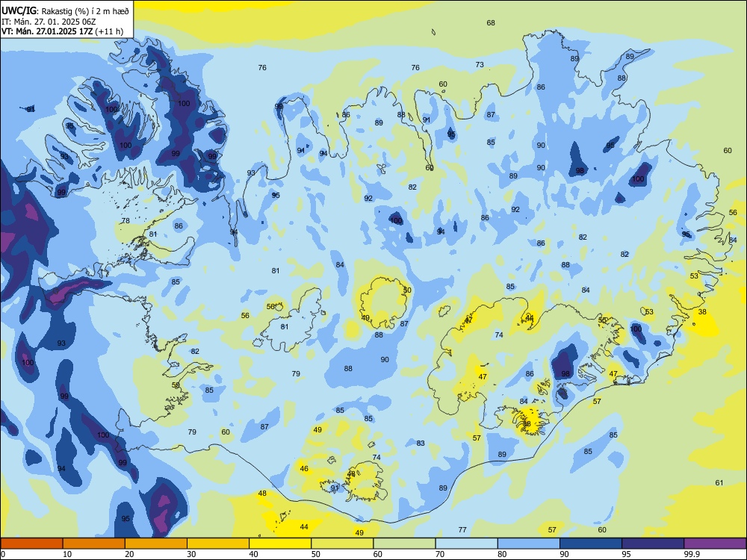Choose the purple 99.9+ legend swatch

715,544
